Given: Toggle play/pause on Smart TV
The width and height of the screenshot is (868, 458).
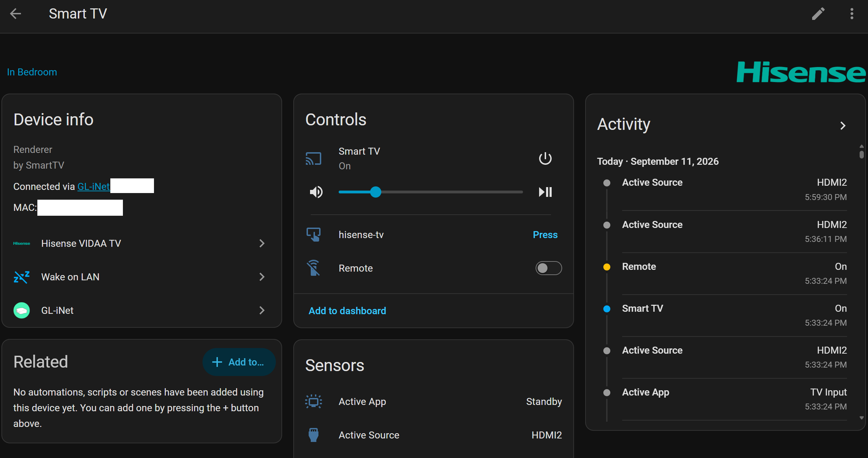Looking at the screenshot, I should tap(545, 192).
